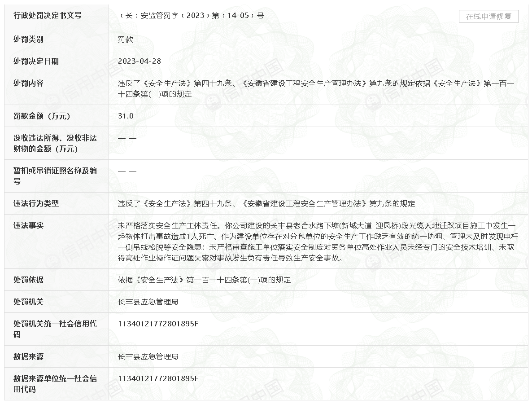Image resolution: width=532 pixels, height=404 pixels.
Task: Click the 处罚依据 row label
Action: pyautogui.click(x=29, y=280)
